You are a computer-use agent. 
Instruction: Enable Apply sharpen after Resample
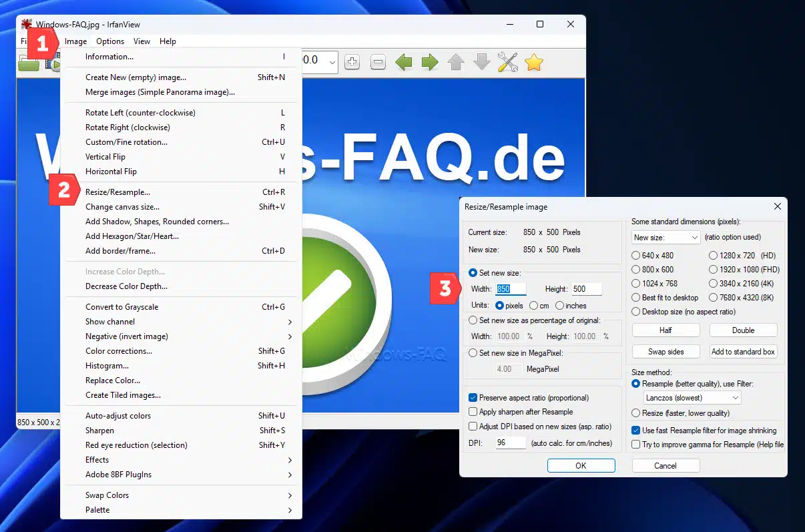click(473, 412)
